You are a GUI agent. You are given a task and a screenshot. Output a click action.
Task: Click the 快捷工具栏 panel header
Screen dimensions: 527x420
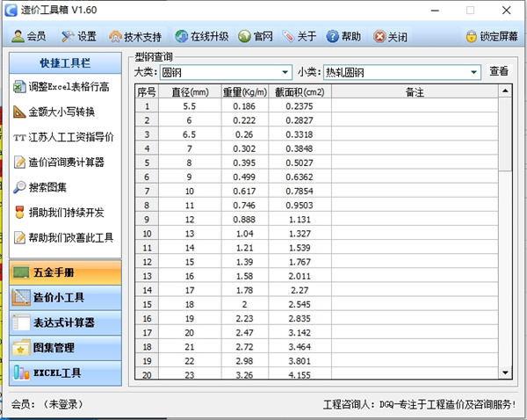tap(65, 63)
